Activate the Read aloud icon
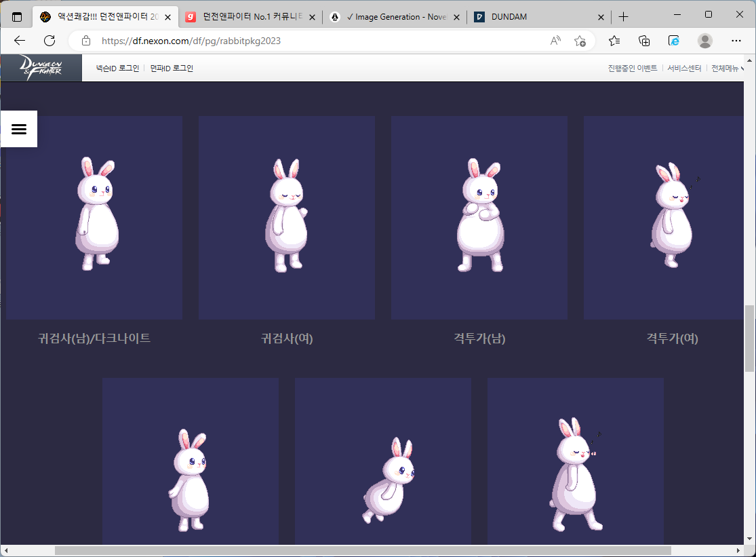 coord(555,41)
